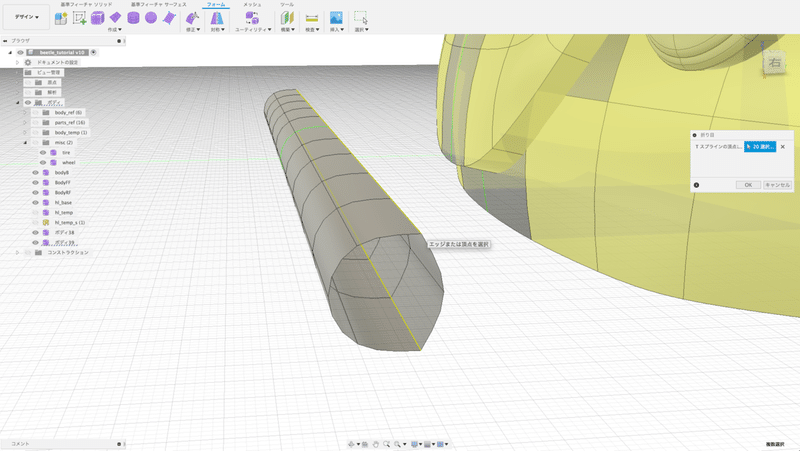The image size is (800, 451).
Task: Toggle visibility of ボディ folder
Action: coord(28,103)
